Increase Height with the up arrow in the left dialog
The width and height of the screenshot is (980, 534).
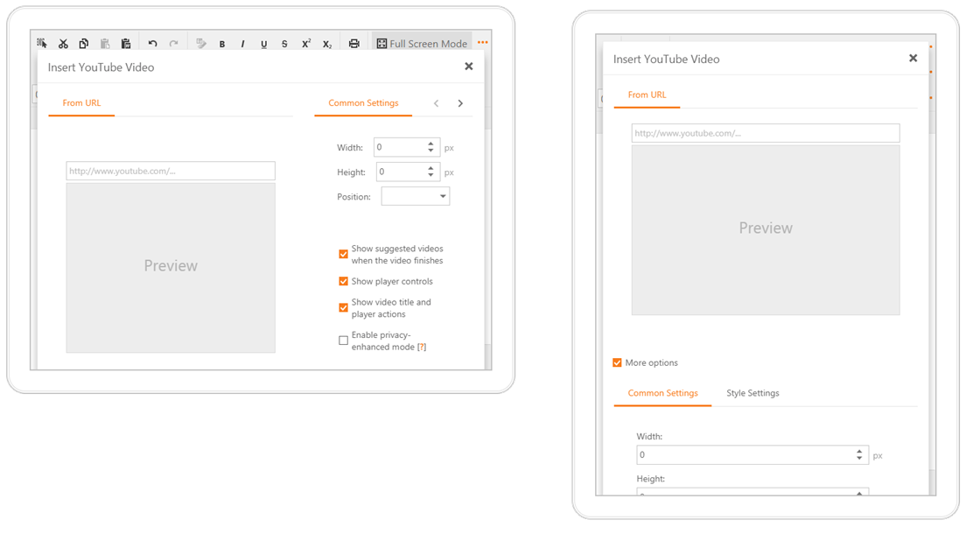pos(430,168)
